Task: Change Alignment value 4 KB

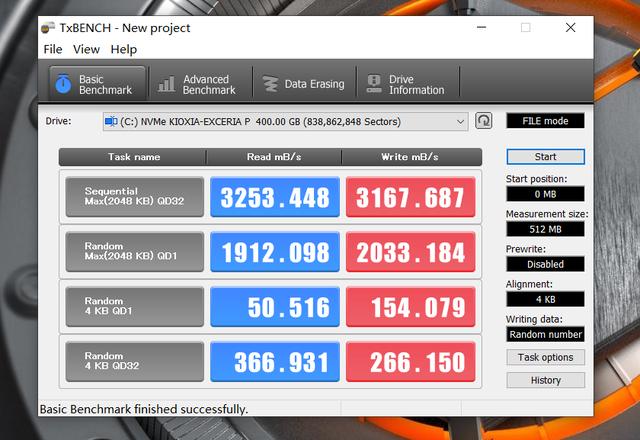Action: 545,299
